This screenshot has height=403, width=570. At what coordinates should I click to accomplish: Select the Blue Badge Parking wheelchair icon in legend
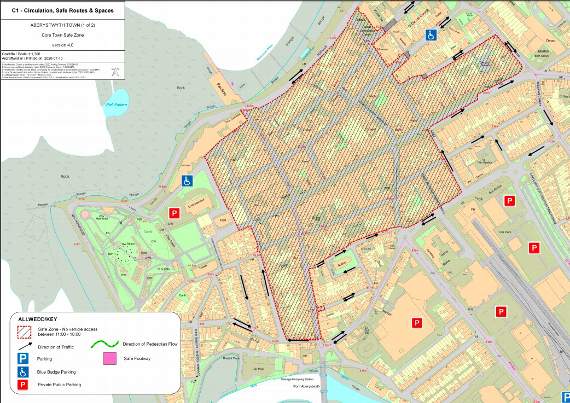[x=24, y=371]
